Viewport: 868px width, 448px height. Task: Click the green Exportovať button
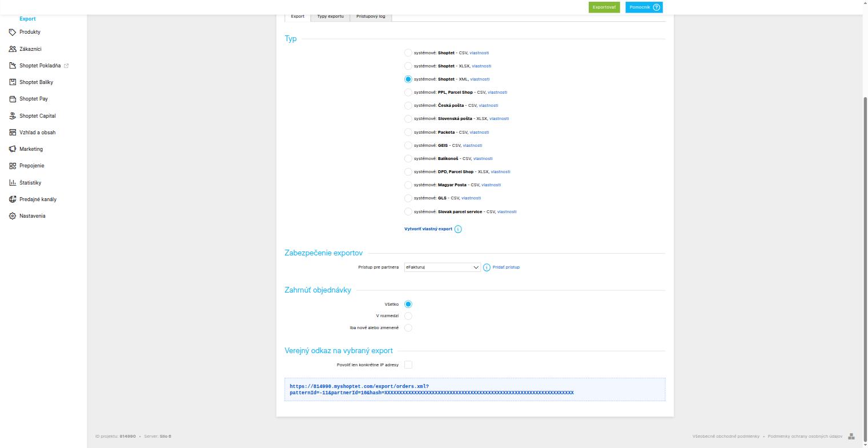[604, 7]
